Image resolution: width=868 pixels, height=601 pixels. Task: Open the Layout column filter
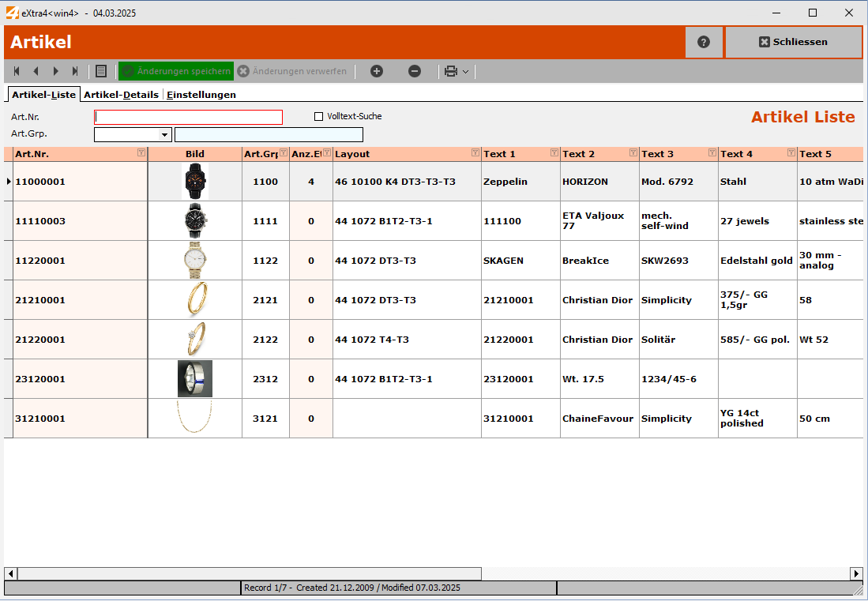[475, 153]
